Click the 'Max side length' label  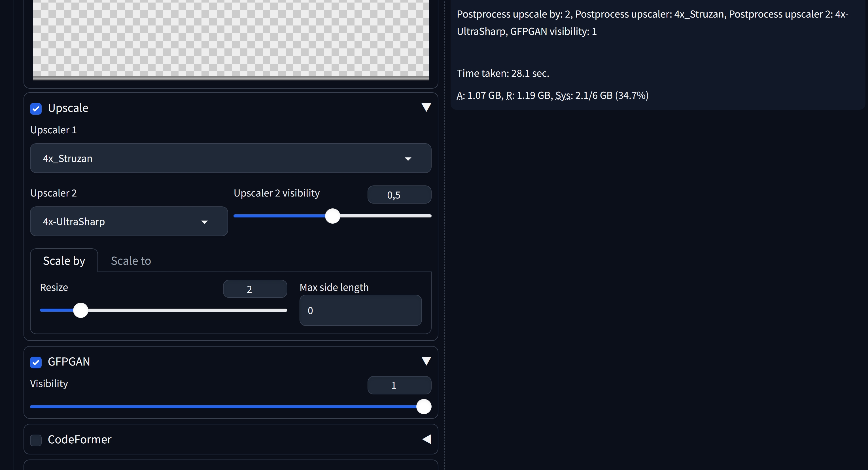[334, 287]
